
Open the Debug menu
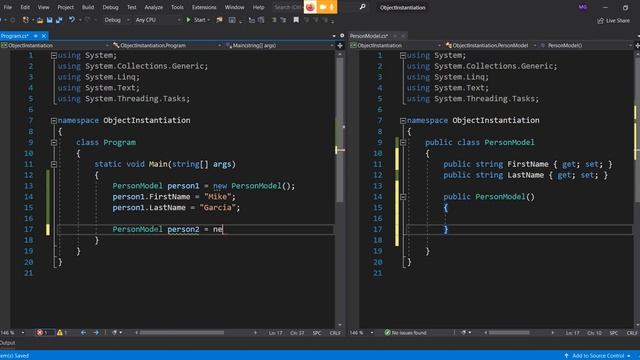110,7
